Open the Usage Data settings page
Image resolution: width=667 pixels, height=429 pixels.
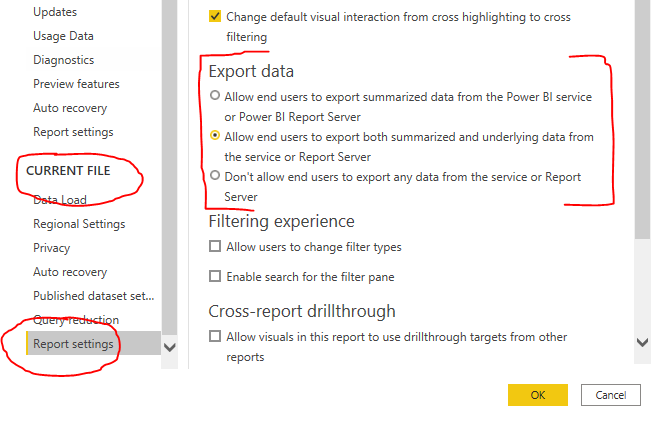pos(63,36)
